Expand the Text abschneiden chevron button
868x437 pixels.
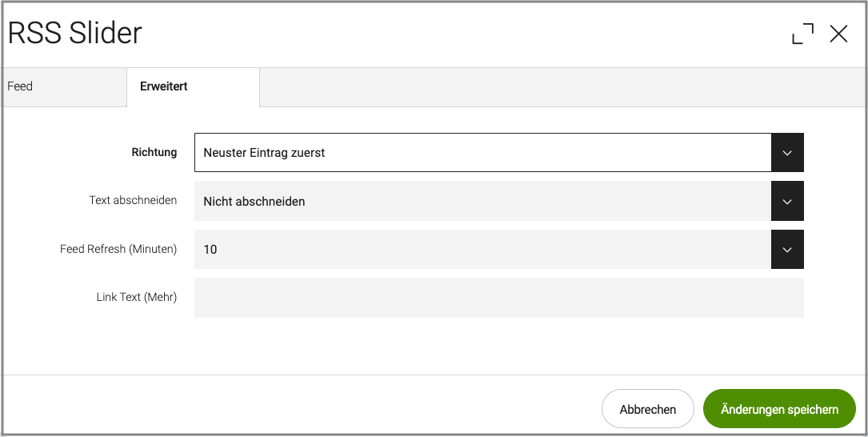click(787, 202)
